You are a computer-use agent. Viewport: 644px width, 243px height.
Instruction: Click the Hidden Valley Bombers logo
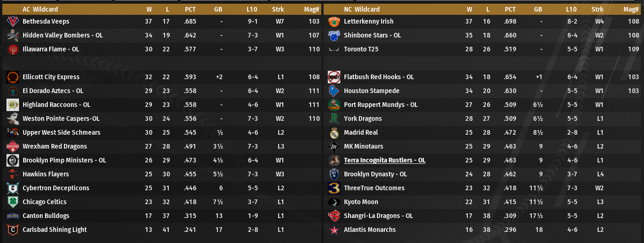(x=13, y=35)
